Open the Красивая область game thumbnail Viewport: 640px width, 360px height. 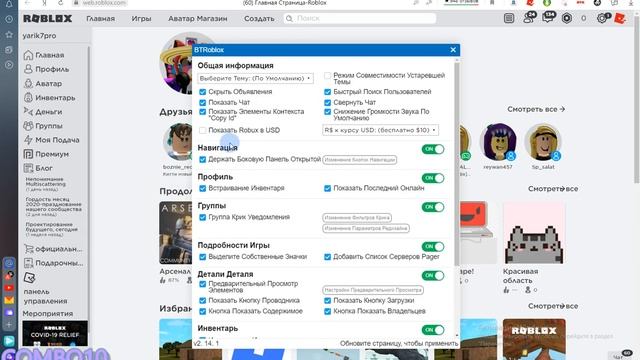click(534, 233)
